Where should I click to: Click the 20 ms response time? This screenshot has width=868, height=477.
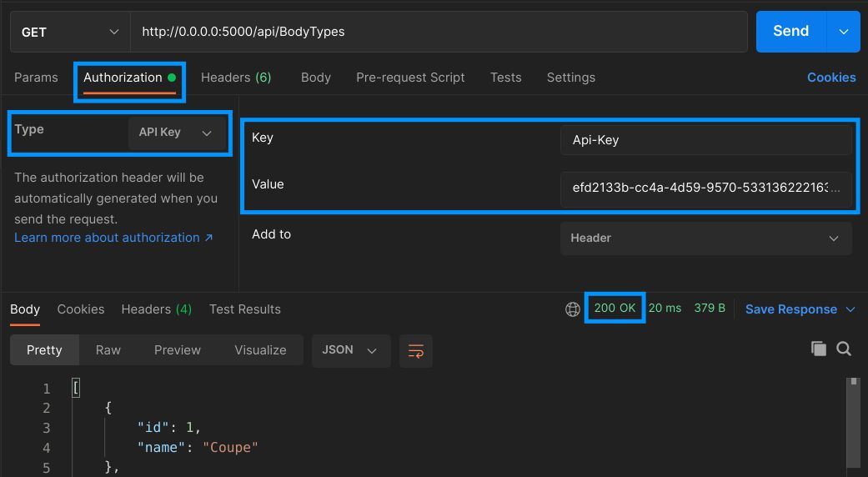pos(665,309)
